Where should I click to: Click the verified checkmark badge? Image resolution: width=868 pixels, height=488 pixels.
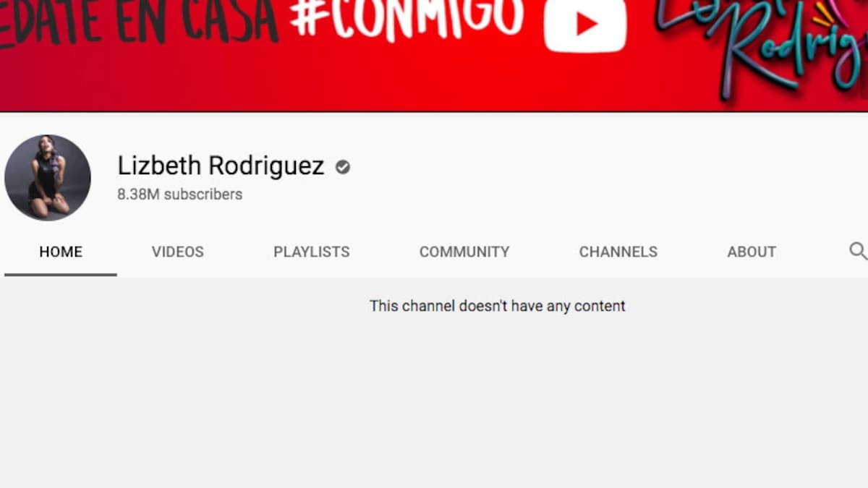(343, 167)
